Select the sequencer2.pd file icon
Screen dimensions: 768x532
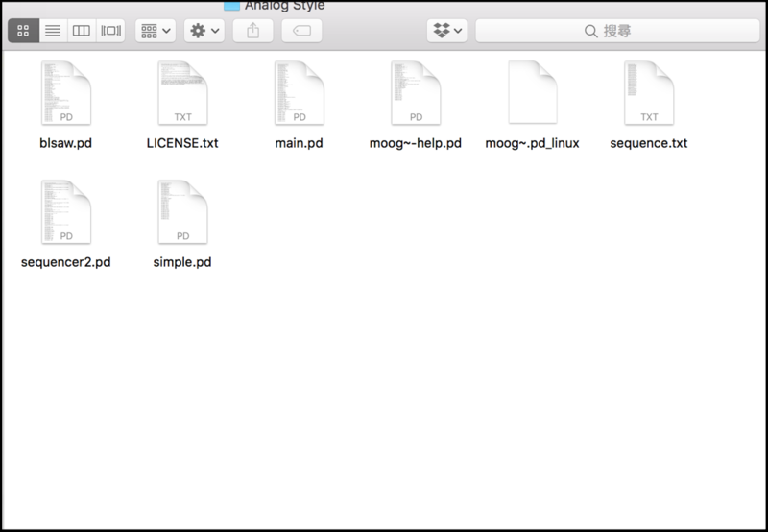click(65, 210)
